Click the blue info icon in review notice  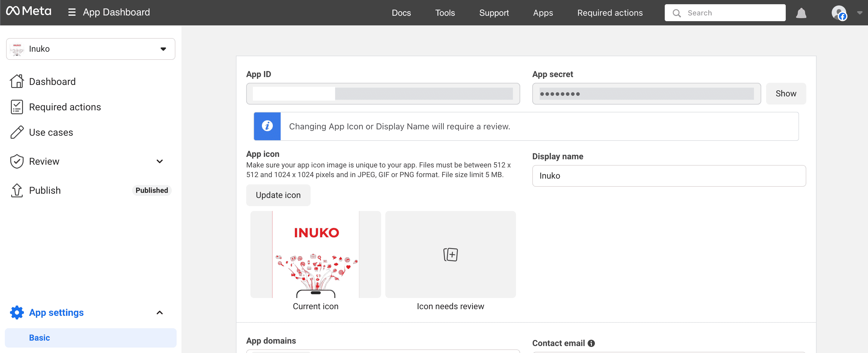point(267,126)
